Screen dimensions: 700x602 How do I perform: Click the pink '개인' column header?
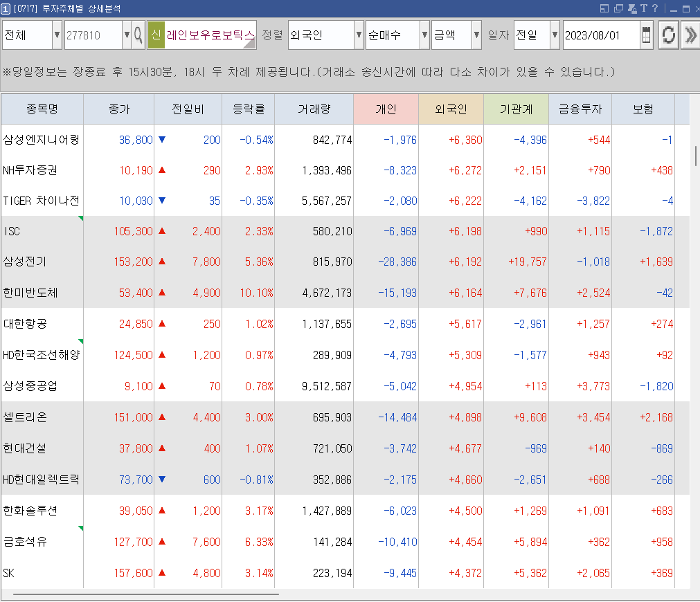[386, 109]
